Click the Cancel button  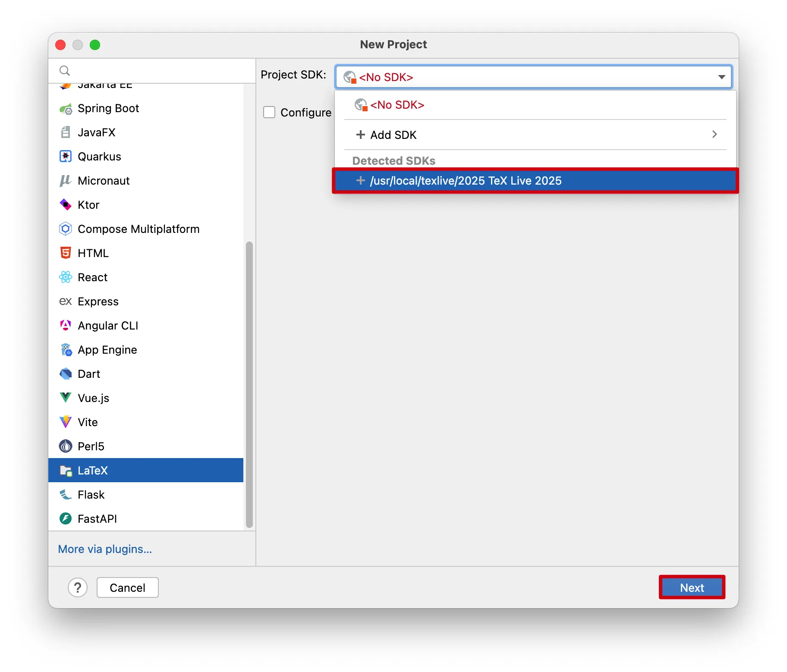point(128,588)
